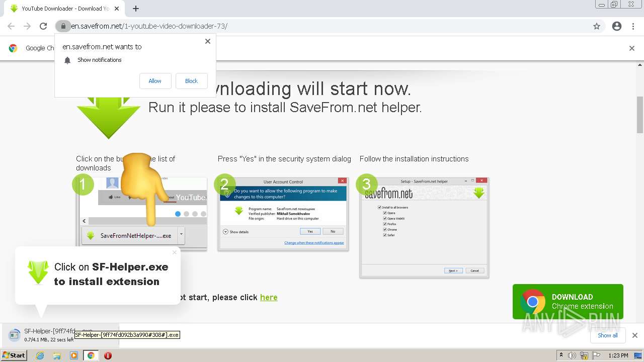
Task: Click Show all downloads
Action: [x=607, y=335]
